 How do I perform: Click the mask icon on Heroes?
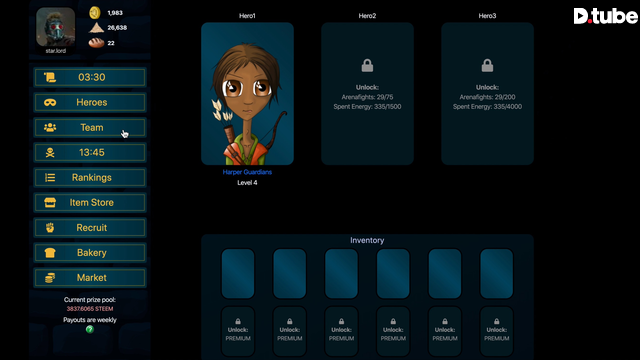(50, 102)
